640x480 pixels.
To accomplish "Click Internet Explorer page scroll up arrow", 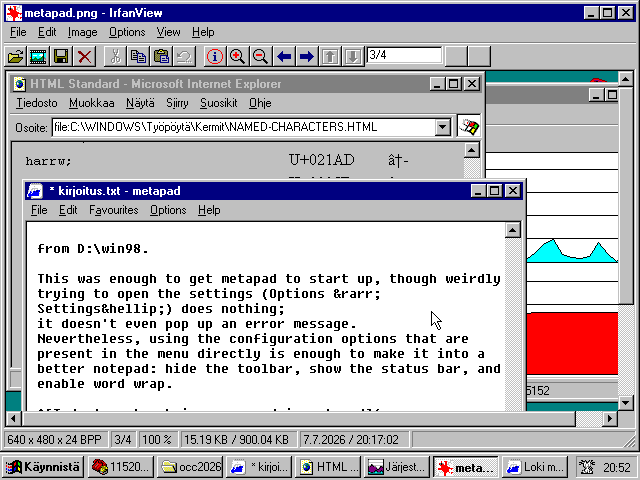I will [472, 150].
